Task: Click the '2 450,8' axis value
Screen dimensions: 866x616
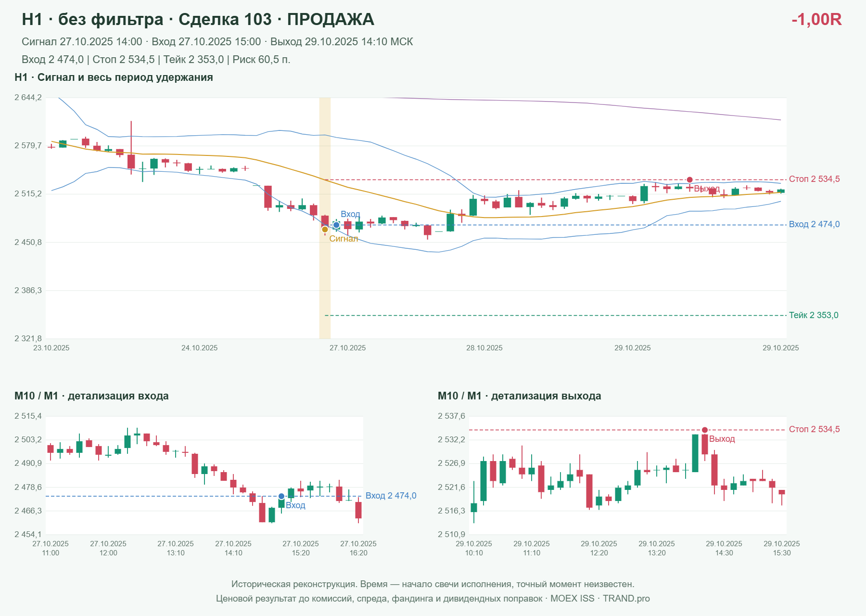Action: point(28,242)
